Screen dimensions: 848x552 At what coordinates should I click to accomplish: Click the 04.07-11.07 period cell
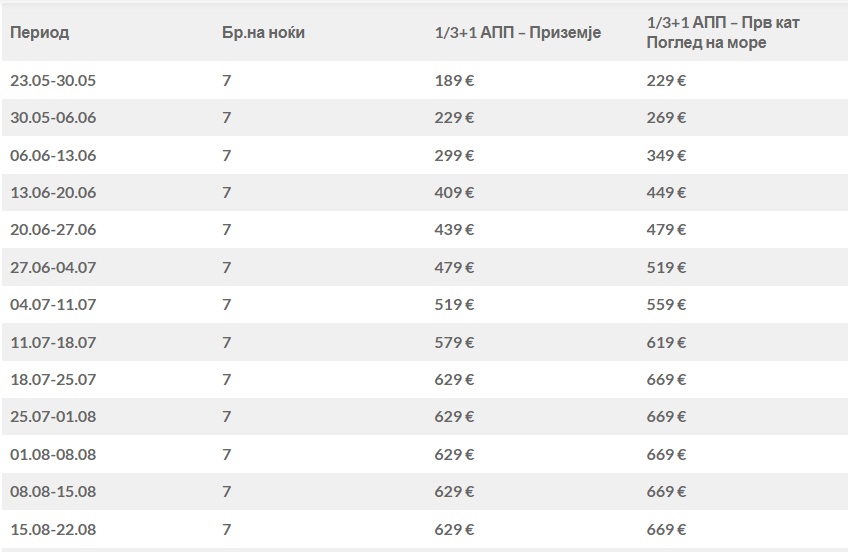coord(53,304)
